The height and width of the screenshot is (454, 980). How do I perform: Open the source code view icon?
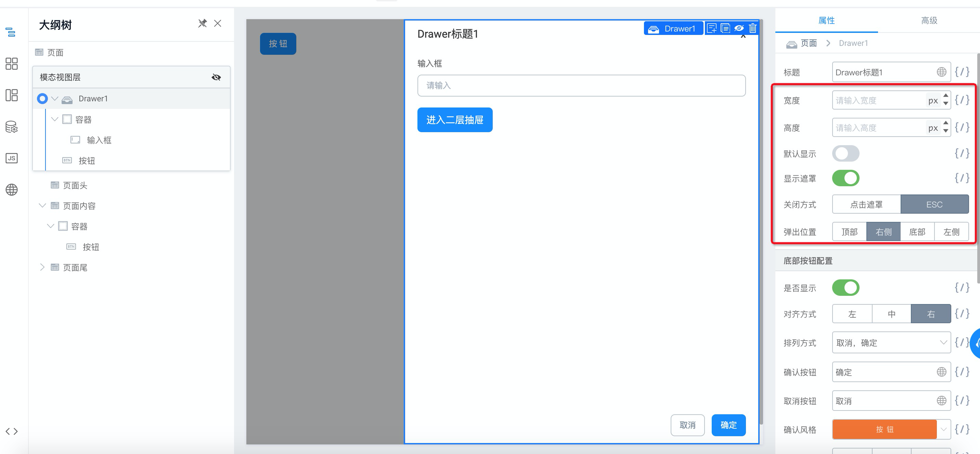pyautogui.click(x=11, y=431)
